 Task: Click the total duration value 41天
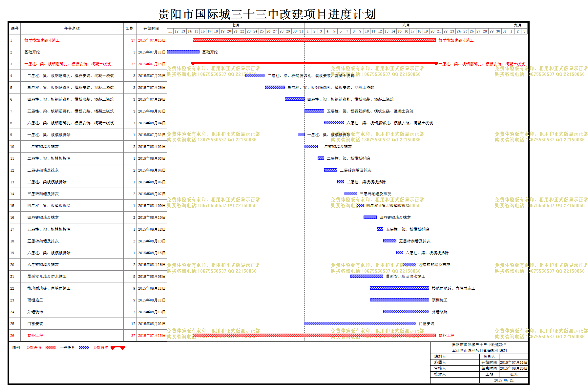[x=514, y=374]
